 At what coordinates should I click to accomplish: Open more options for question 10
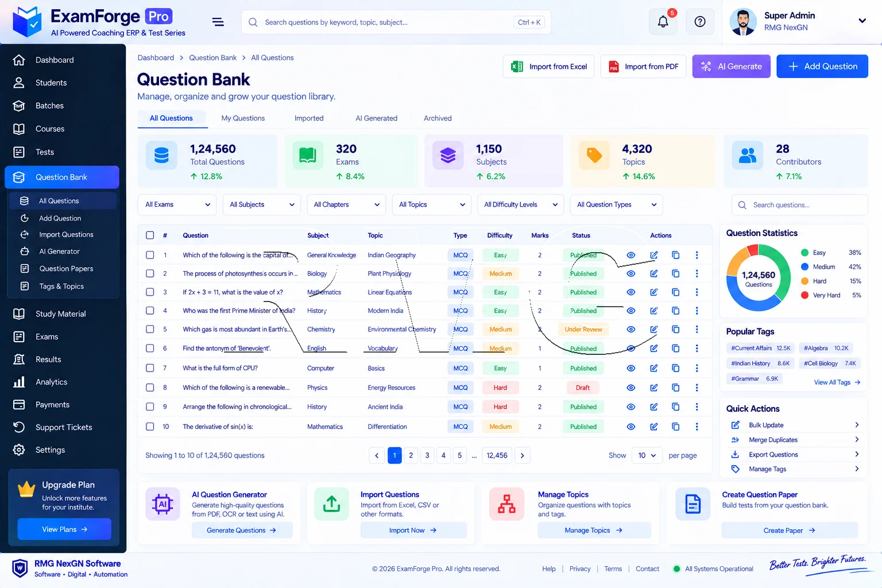[x=697, y=427]
